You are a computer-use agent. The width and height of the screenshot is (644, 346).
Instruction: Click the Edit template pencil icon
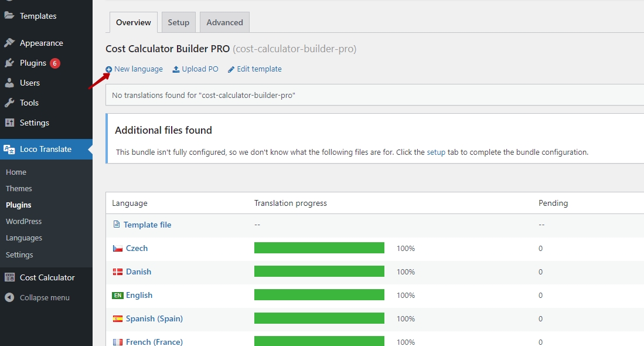(x=231, y=69)
